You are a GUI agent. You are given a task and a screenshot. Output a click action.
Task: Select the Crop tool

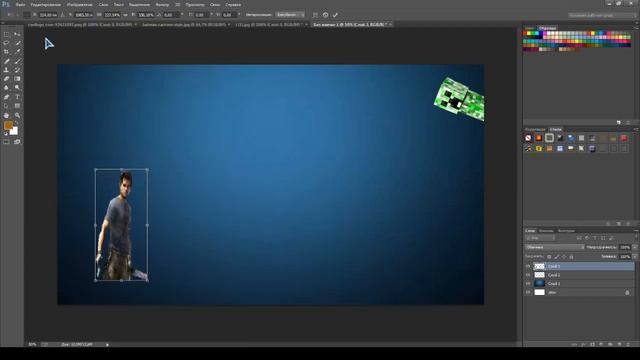6,52
